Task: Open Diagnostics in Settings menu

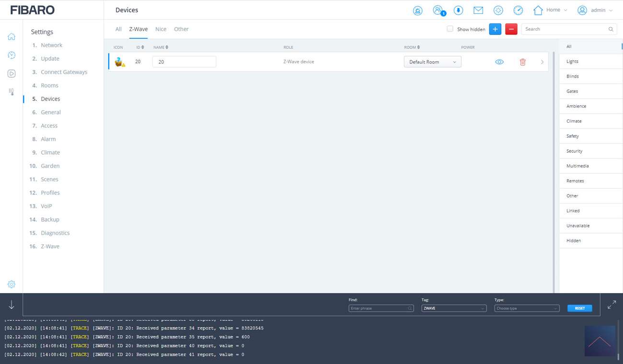Action: [55, 233]
